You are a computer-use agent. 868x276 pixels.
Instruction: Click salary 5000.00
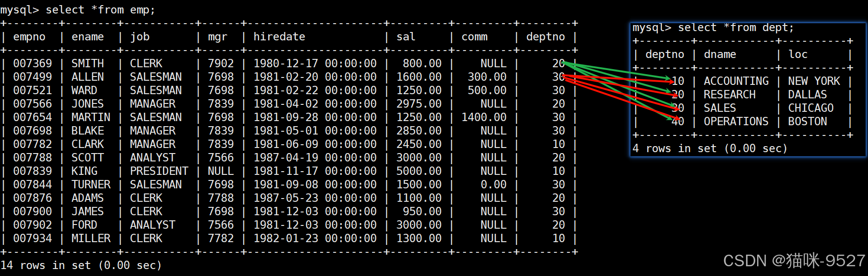(419, 171)
